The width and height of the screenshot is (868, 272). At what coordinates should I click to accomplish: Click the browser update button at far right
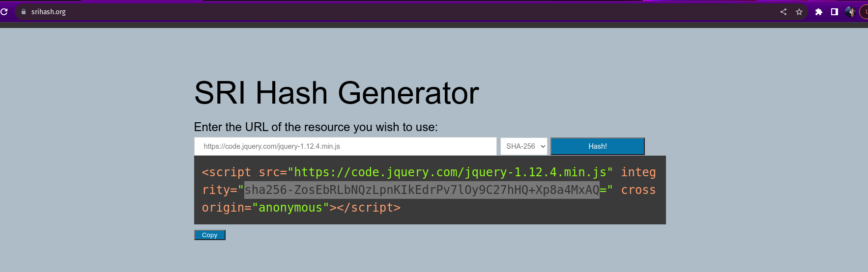click(x=865, y=12)
